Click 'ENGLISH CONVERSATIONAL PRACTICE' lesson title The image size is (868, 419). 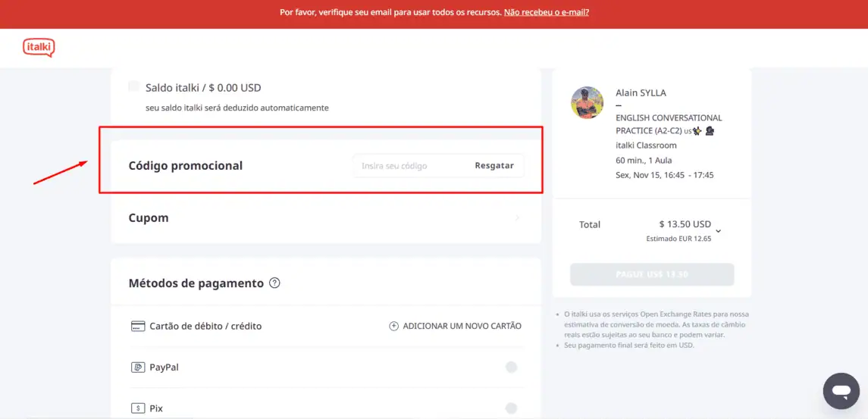pos(669,124)
